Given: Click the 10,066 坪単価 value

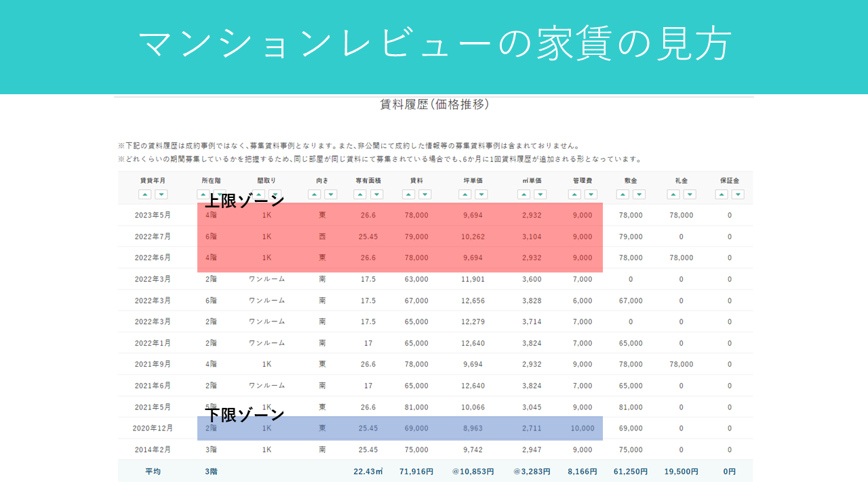Looking at the screenshot, I should pos(473,407).
